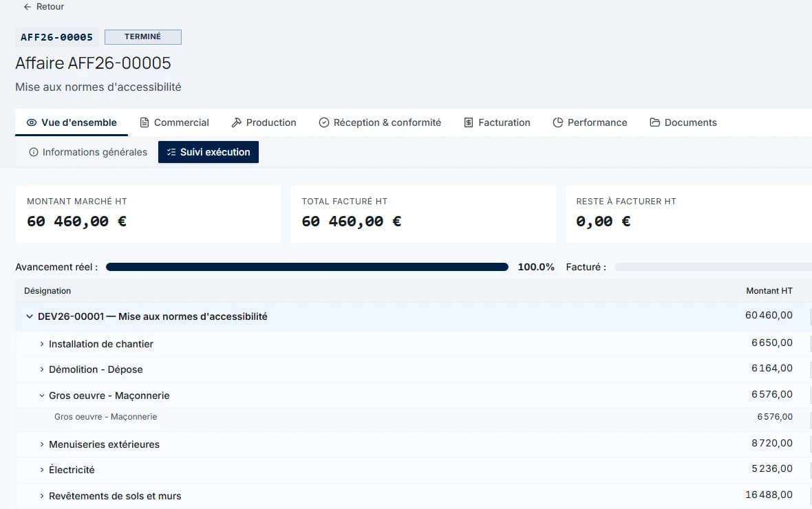Expand the Revêtements de sols et murs row

tap(42, 496)
